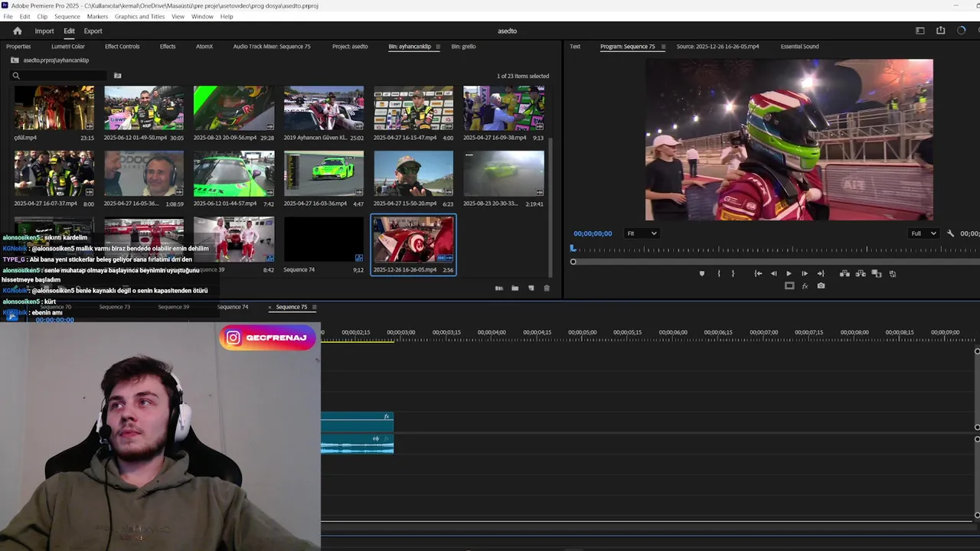This screenshot has height=551, width=980.
Task: Select the audio clip on the timeline
Action: click(358, 444)
